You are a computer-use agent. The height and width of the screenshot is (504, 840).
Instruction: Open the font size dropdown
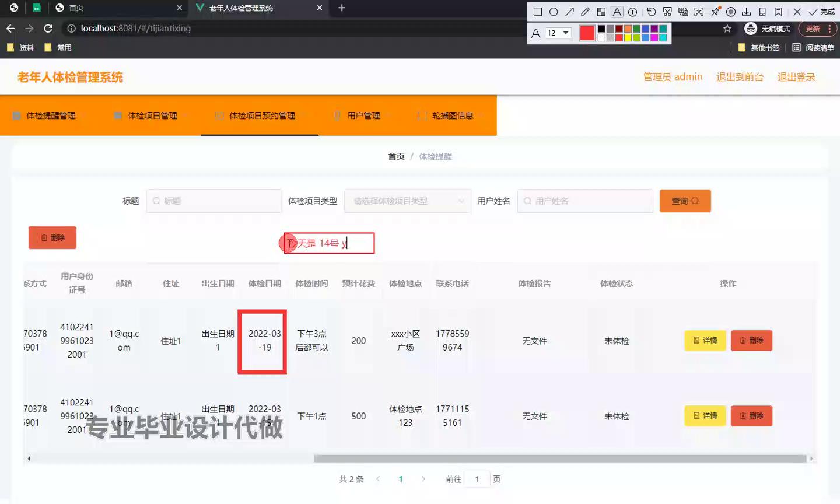(x=558, y=33)
